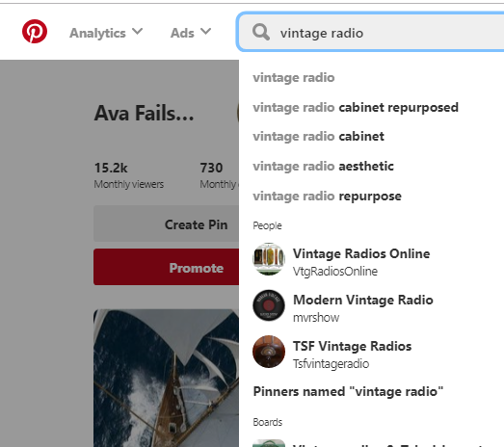Open TSF Vintage Radios profile
The height and width of the screenshot is (447, 504).
coord(352,347)
